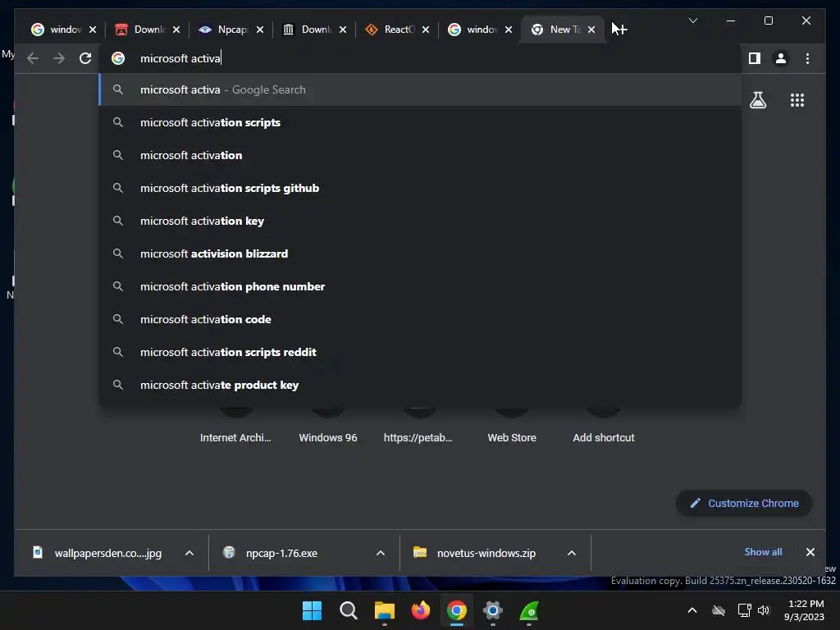Add a new tab with the plus icon
The image size is (840, 630).
(622, 30)
